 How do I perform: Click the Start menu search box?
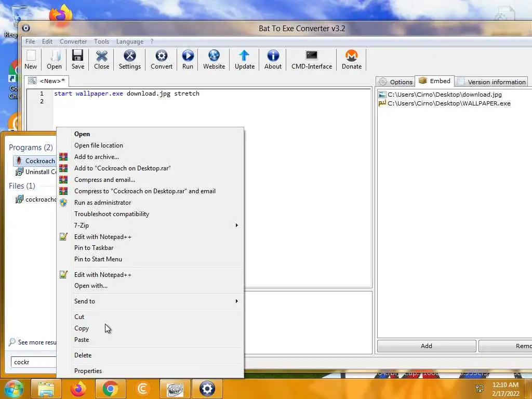[x=33, y=362]
